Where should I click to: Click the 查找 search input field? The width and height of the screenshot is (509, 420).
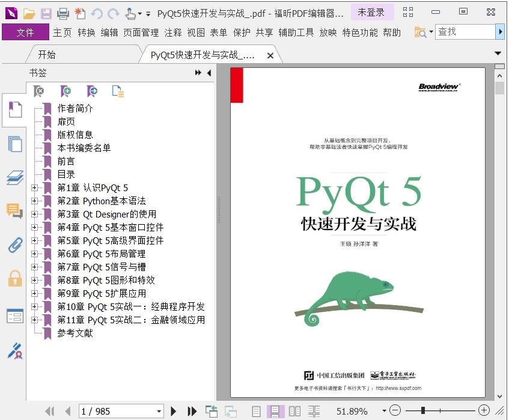(x=465, y=32)
